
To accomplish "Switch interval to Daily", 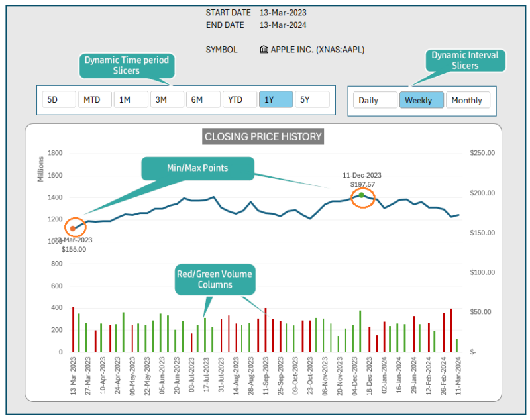I will point(374,99).
